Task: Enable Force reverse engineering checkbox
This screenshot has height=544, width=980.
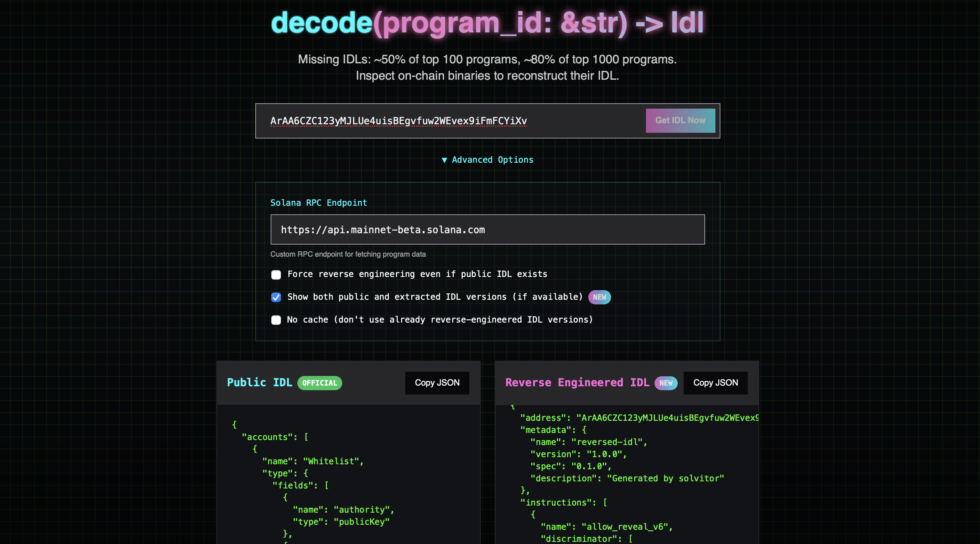Action: (x=276, y=274)
